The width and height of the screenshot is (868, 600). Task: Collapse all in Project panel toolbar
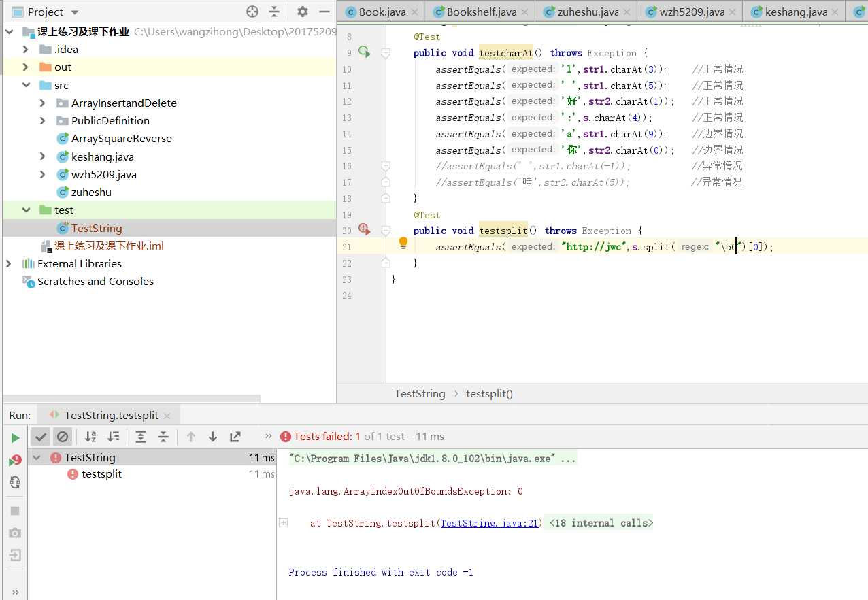point(274,12)
